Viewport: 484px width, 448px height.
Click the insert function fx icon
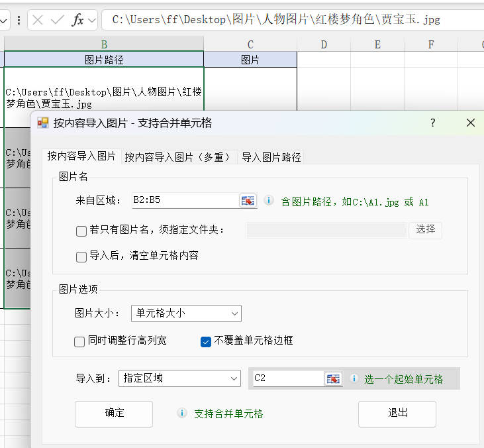[77, 20]
